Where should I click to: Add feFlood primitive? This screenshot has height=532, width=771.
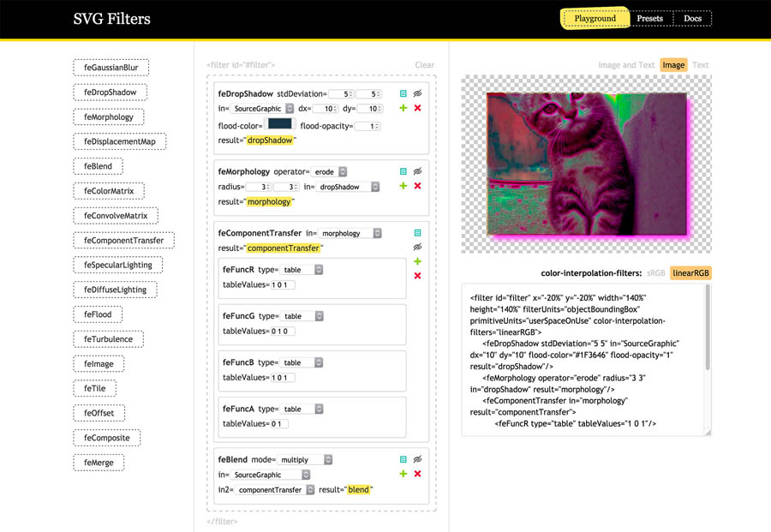coord(98,314)
